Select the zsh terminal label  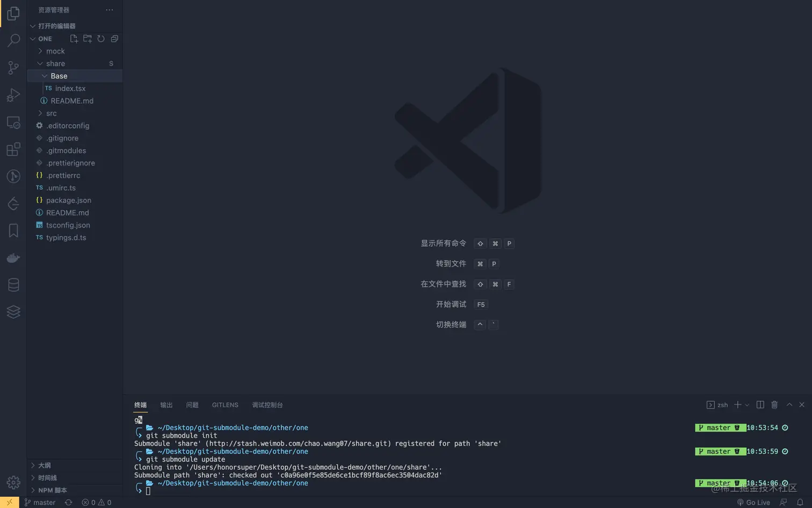click(x=717, y=405)
